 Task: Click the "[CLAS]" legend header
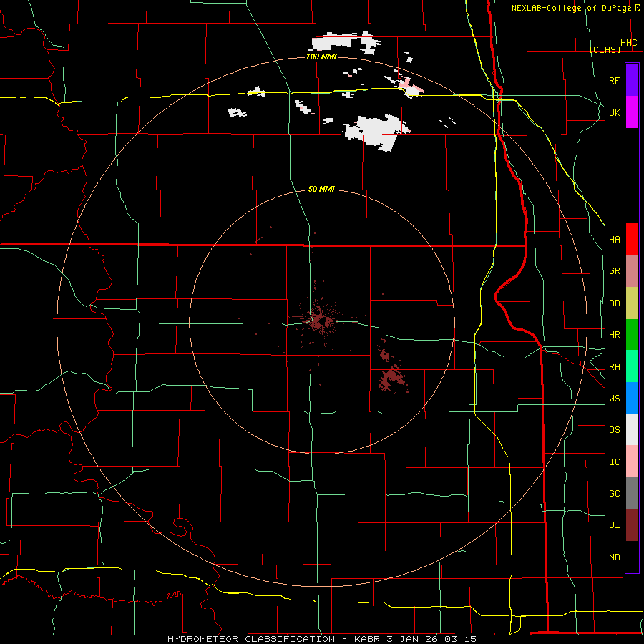(x=605, y=49)
